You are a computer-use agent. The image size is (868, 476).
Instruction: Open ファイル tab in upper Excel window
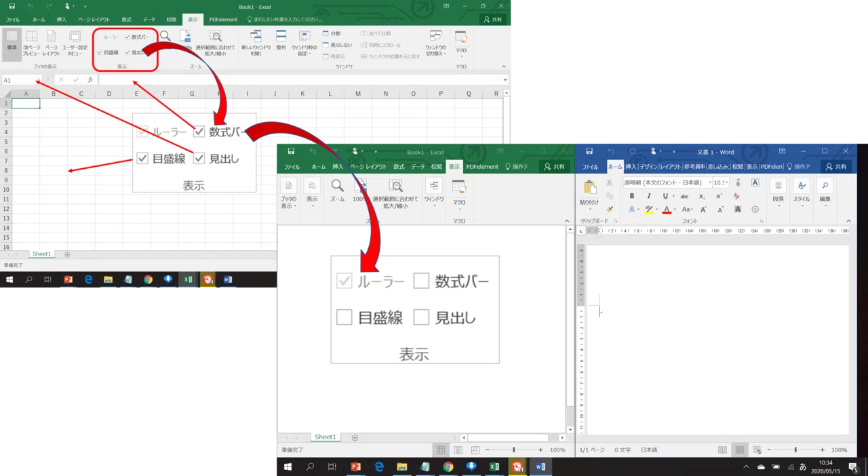pyautogui.click(x=13, y=20)
